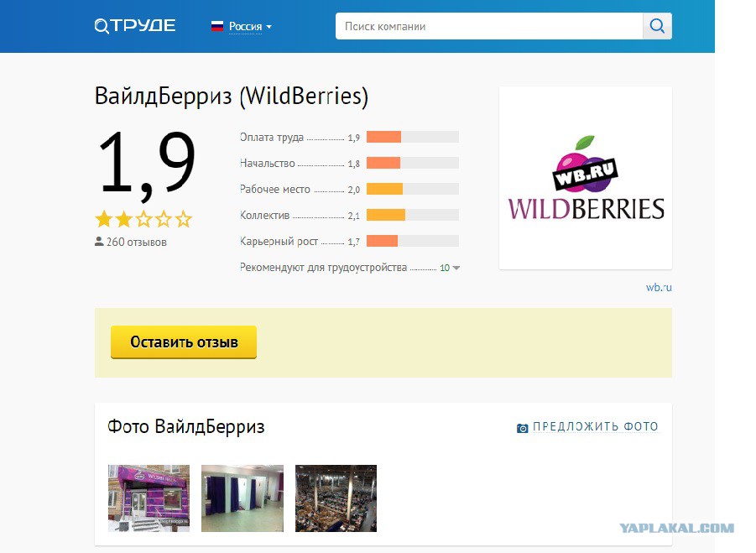The height and width of the screenshot is (553, 756).
Task: Focus the Поиск компании search field
Action: 489,26
